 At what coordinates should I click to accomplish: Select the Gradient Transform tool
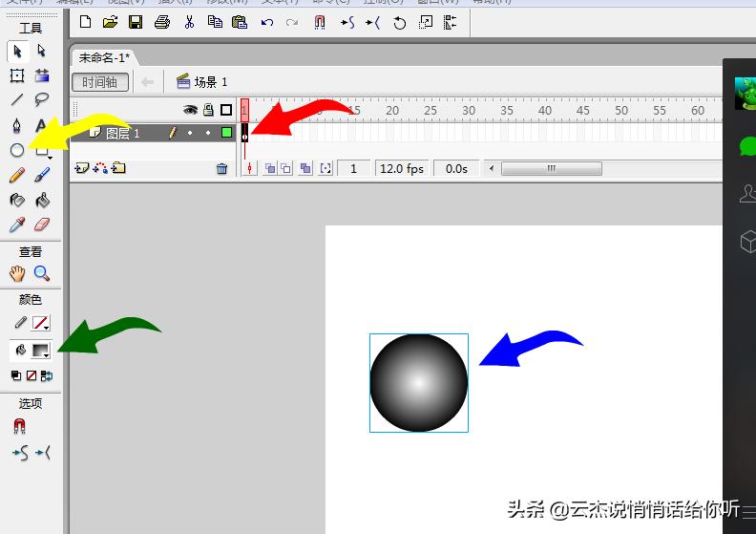pos(42,75)
